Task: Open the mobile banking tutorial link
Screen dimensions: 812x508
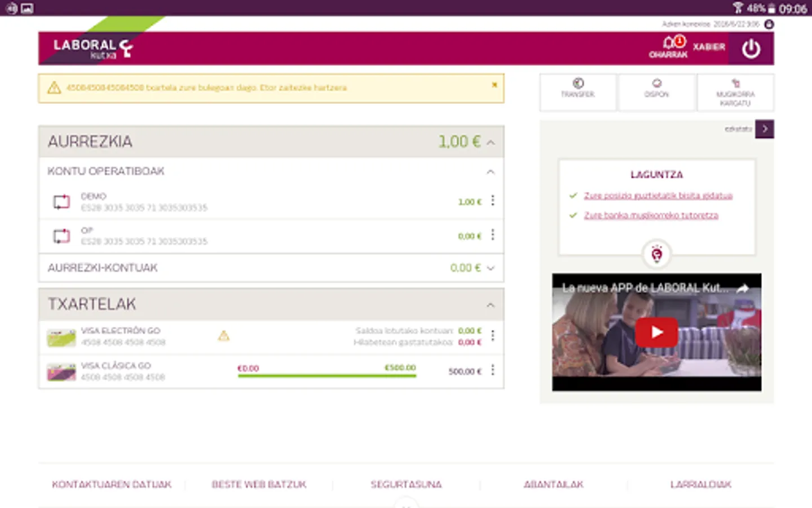Action: 651,215
